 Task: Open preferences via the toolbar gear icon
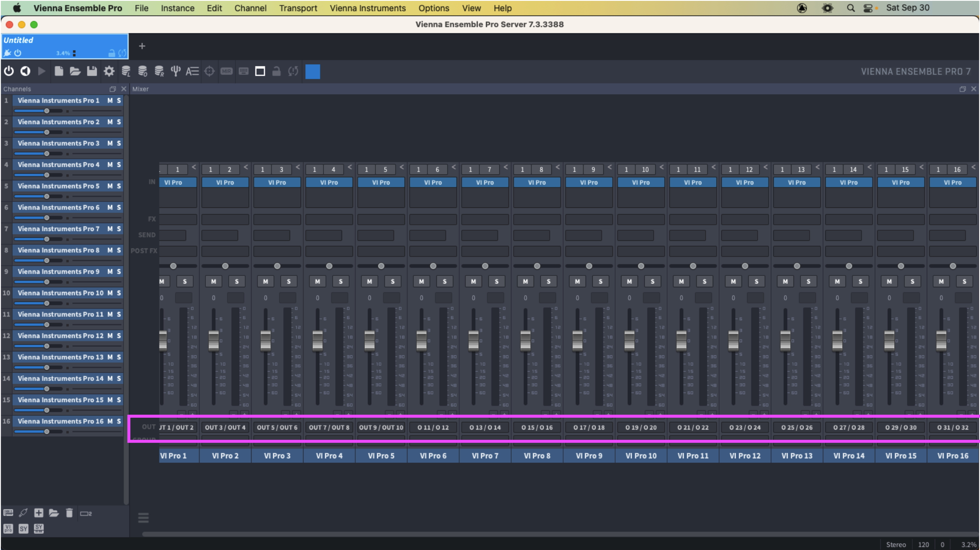tap(109, 71)
